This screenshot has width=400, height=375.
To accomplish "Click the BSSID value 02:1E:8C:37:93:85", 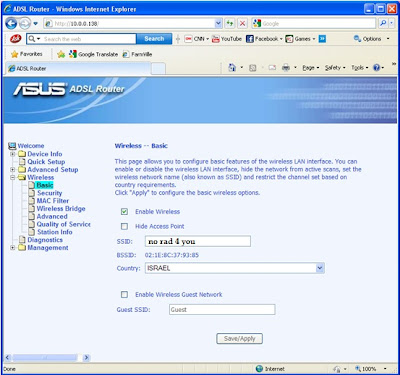I will click(172, 255).
